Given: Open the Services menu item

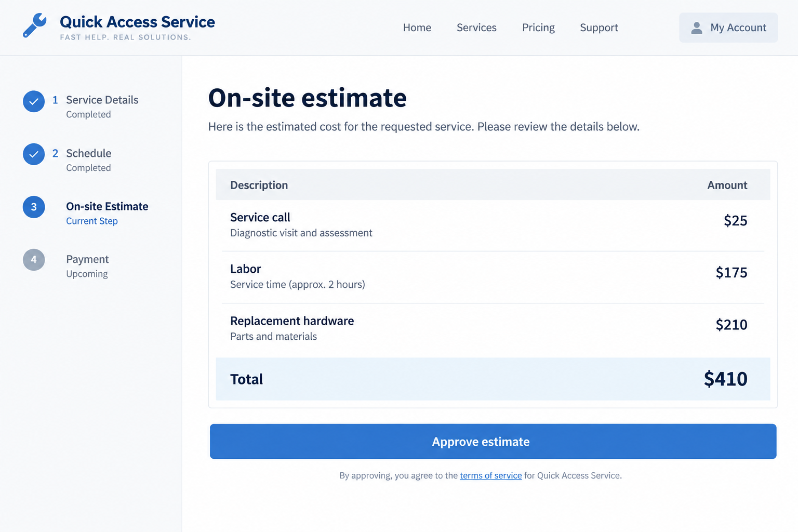Looking at the screenshot, I should (476, 28).
